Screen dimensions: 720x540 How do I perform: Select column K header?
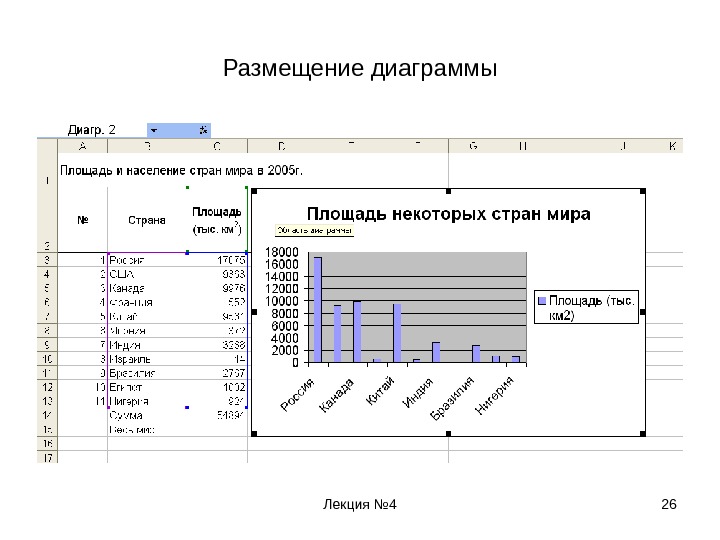click(x=672, y=146)
